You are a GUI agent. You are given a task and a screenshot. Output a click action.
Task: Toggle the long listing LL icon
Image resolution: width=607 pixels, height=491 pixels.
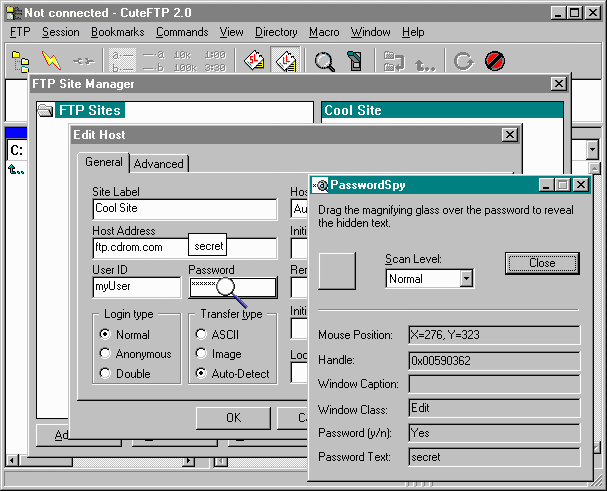point(286,61)
